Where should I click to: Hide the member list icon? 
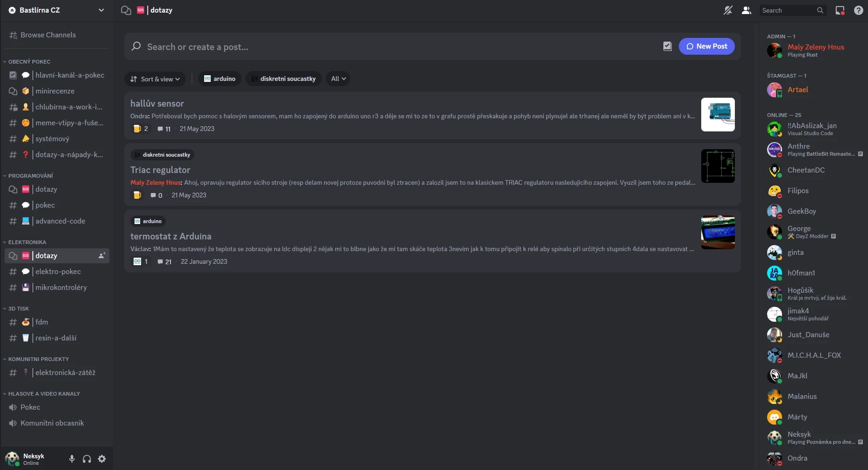[x=747, y=10]
